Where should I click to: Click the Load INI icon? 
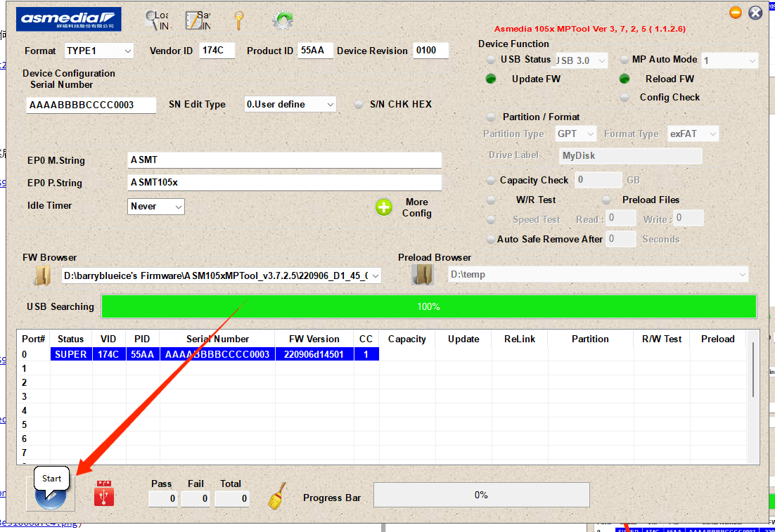[x=157, y=20]
